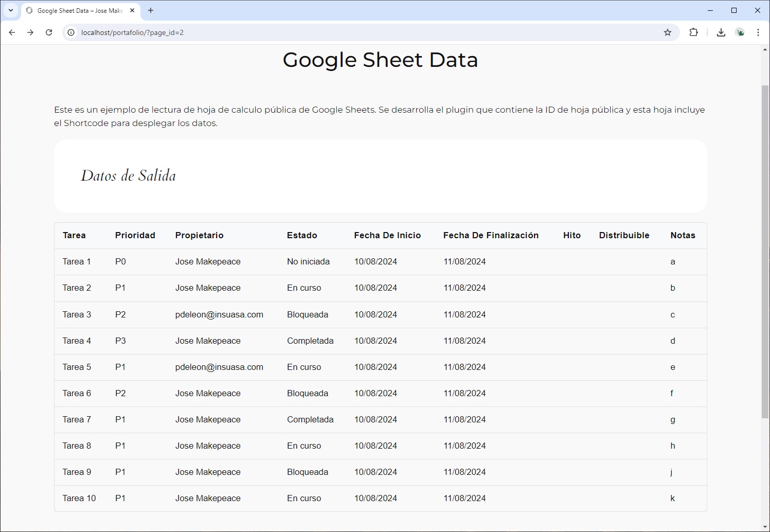Click Completada status in Tarea 7 row
The height and width of the screenshot is (532, 770).
click(x=310, y=419)
